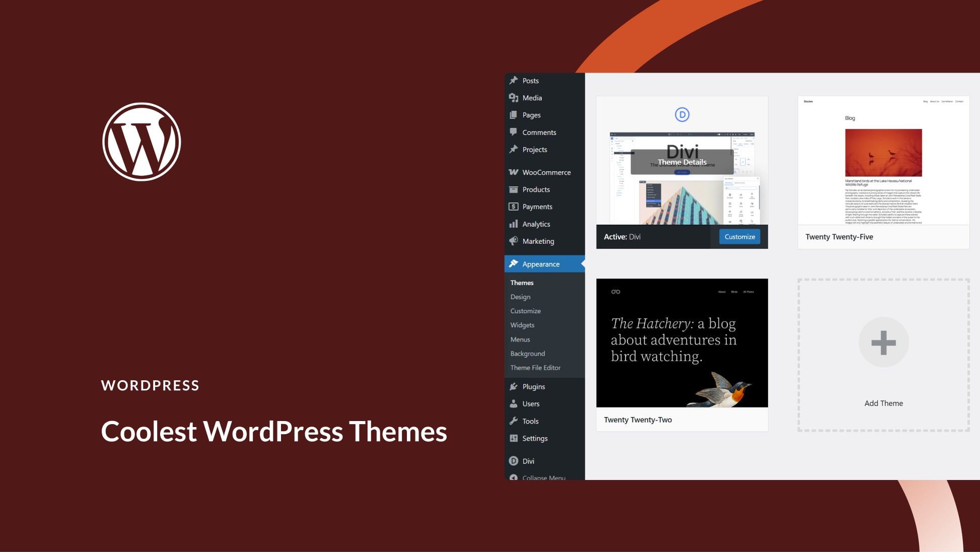Image resolution: width=980 pixels, height=552 pixels.
Task: Open the Divi settings via its logo icon
Action: pos(513,461)
